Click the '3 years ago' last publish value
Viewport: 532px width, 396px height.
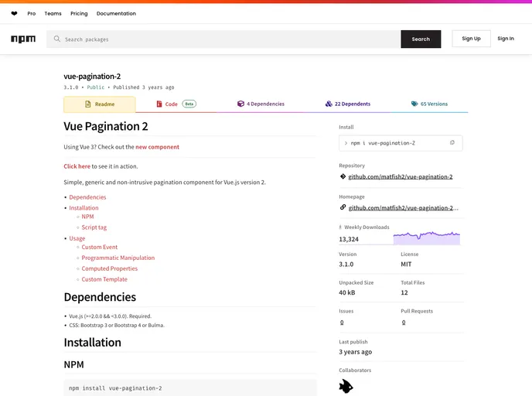355,352
